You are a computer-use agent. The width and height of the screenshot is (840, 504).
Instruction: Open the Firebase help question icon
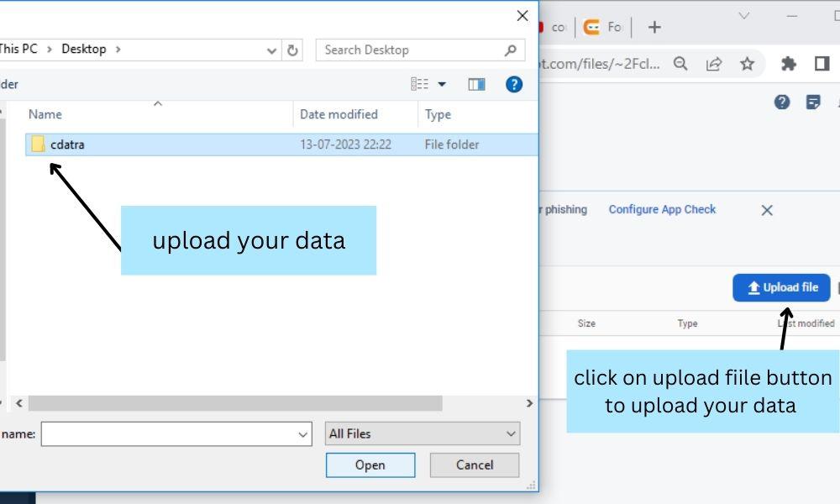pyautogui.click(x=781, y=102)
